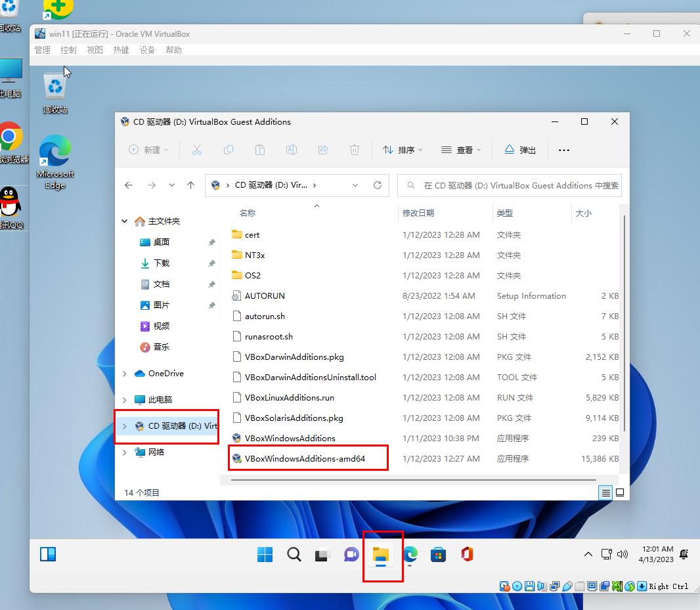Click the 弹出 eject button

coord(520,150)
